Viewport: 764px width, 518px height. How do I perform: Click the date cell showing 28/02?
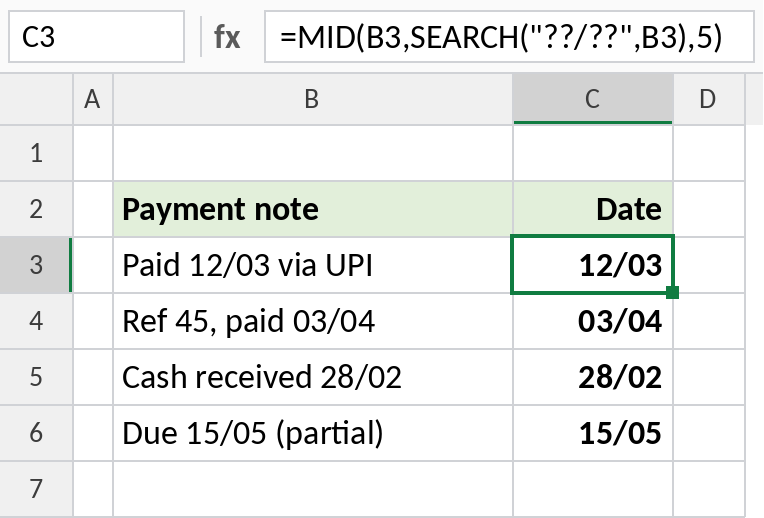(x=593, y=377)
